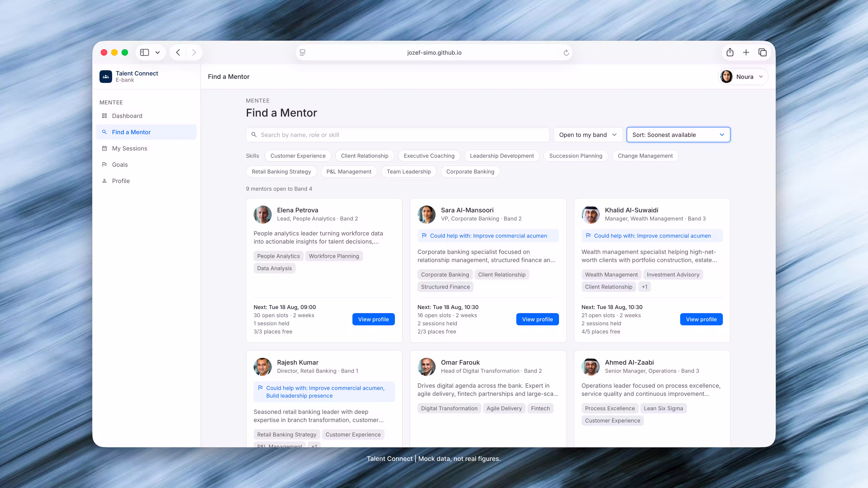Click Sara Al-Mansoori's avatar photo
Viewport: 868px width, 488px height.
coord(427,215)
